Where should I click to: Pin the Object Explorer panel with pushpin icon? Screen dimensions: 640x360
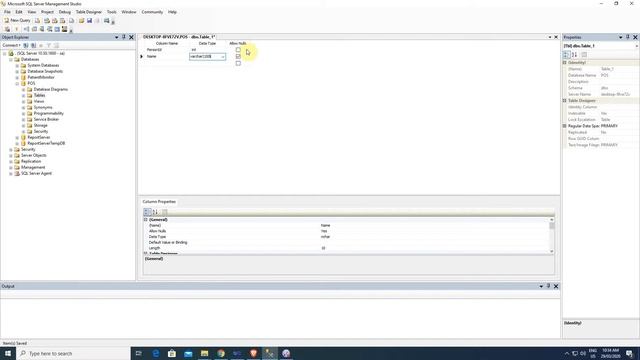tap(124, 37)
